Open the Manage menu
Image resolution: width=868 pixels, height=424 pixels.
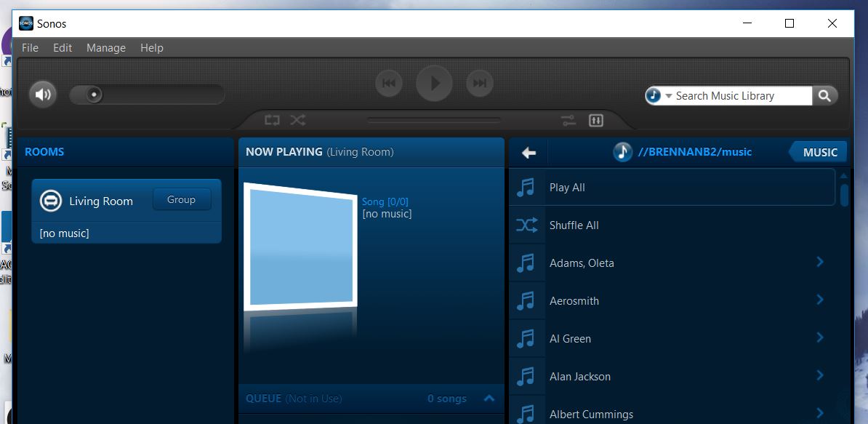coord(105,48)
